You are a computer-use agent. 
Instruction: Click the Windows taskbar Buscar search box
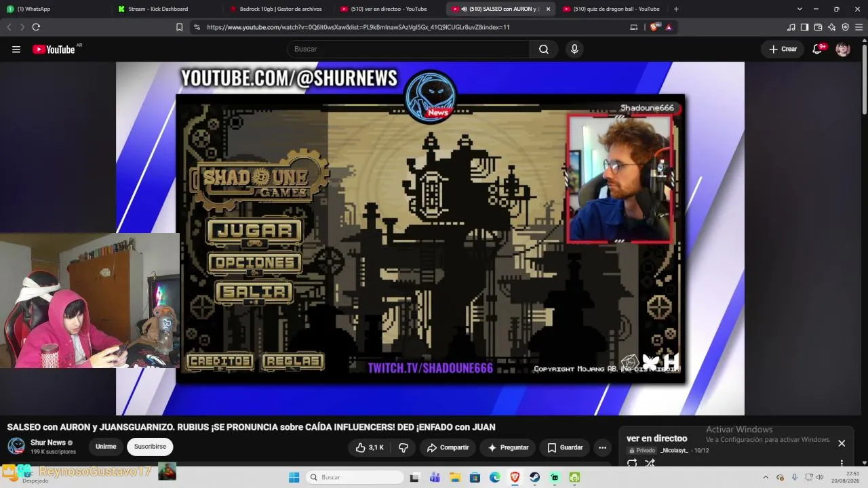tap(354, 477)
